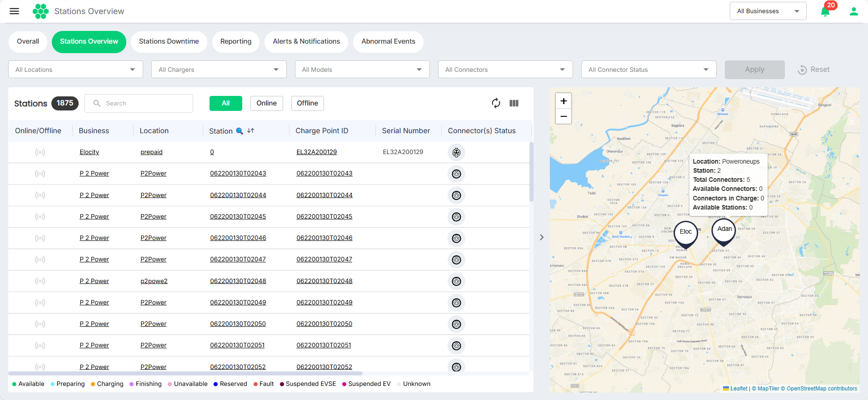Open the p2powe2 location link
Image resolution: width=868 pixels, height=400 pixels.
click(154, 281)
